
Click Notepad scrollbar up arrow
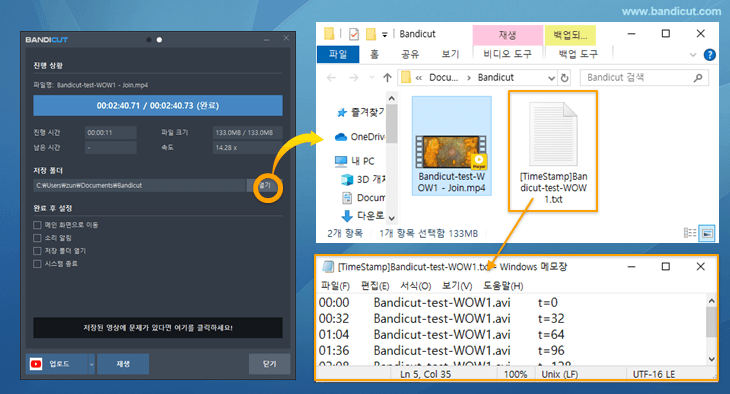click(x=711, y=301)
